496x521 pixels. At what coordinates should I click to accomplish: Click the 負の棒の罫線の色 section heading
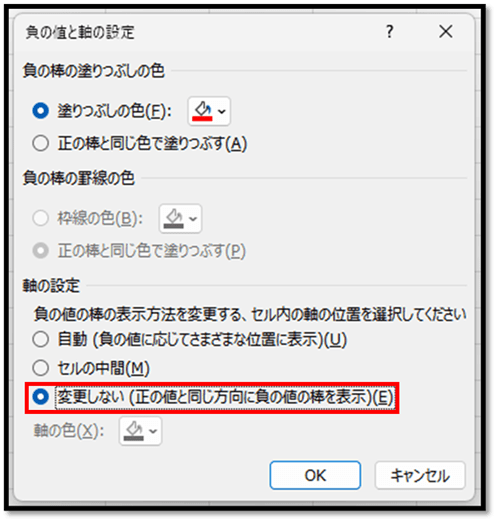coord(79,178)
